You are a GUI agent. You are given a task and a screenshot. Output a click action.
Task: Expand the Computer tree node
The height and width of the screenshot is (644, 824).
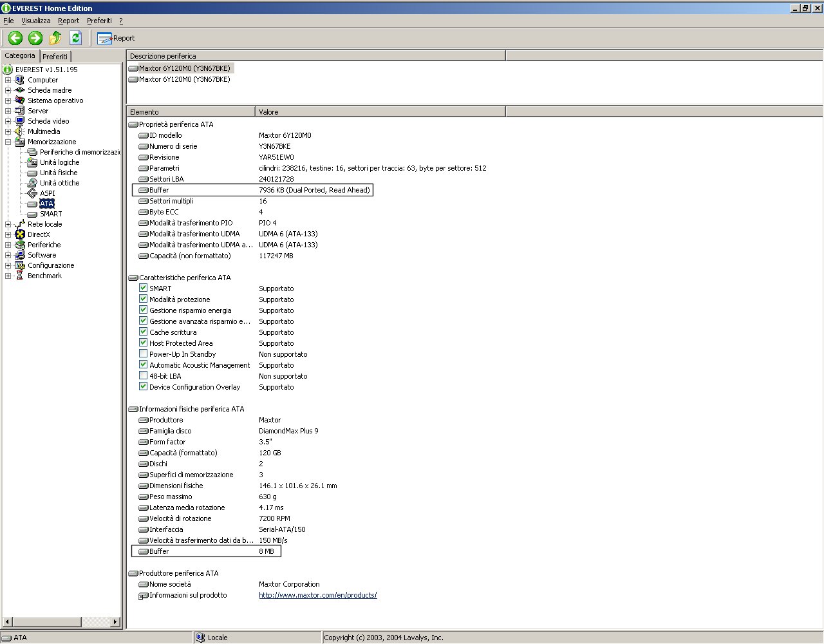click(8, 80)
